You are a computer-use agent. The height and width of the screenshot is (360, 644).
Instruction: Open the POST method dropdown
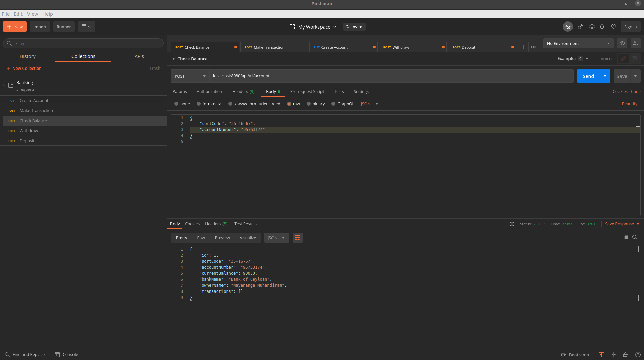pyautogui.click(x=190, y=76)
